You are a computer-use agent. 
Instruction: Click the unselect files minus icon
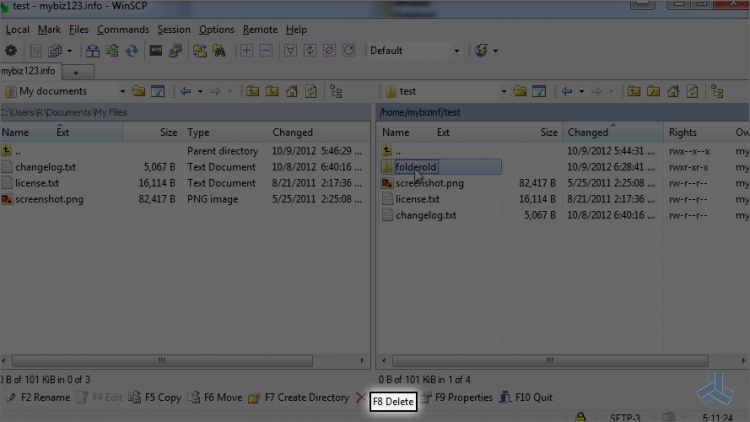pyautogui.click(x=266, y=50)
